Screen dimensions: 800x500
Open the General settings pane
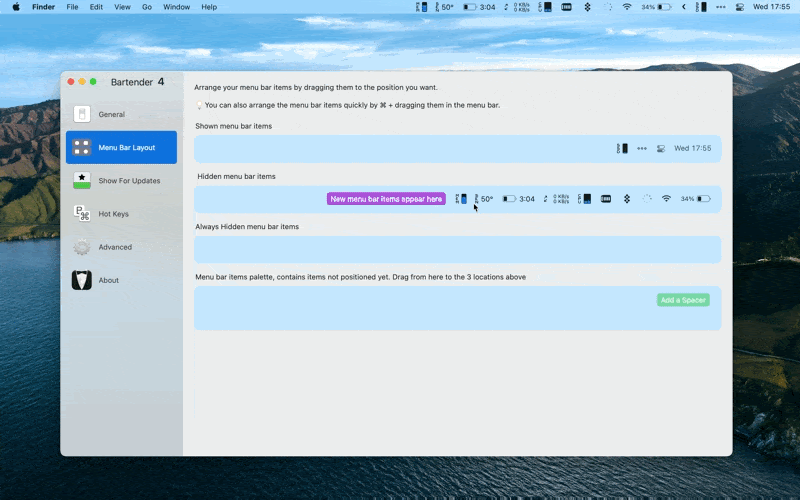121,114
